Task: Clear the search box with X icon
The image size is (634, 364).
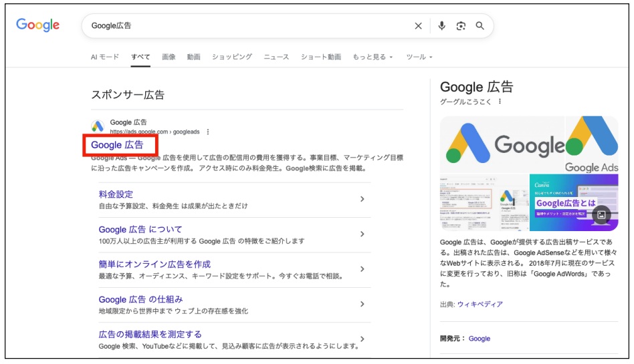Action: pos(418,26)
